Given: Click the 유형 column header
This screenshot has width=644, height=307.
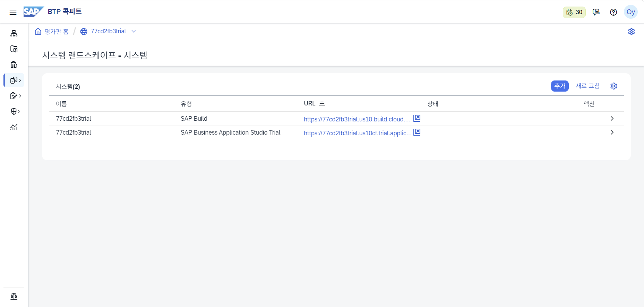Looking at the screenshot, I should pos(186,104).
